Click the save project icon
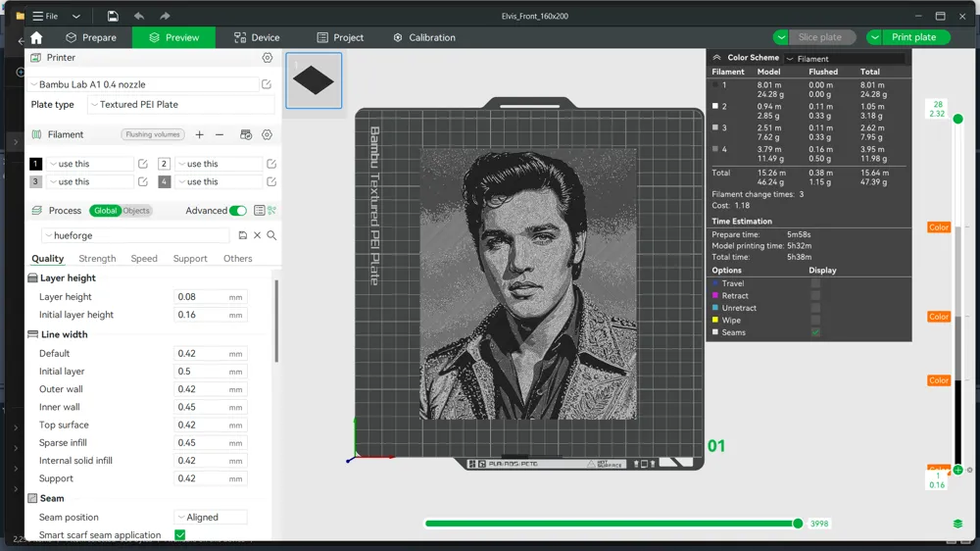The width and height of the screenshot is (980, 551). point(113,17)
